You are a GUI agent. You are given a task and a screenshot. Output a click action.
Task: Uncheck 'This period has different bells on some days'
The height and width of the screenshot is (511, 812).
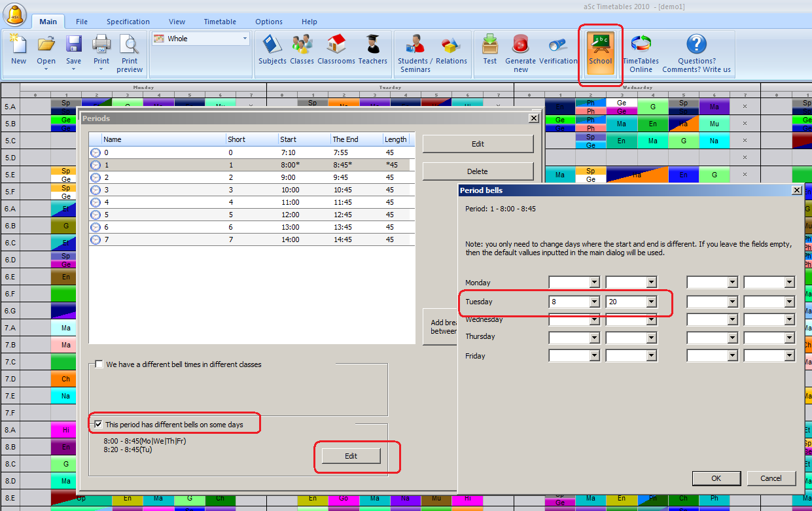tap(99, 425)
